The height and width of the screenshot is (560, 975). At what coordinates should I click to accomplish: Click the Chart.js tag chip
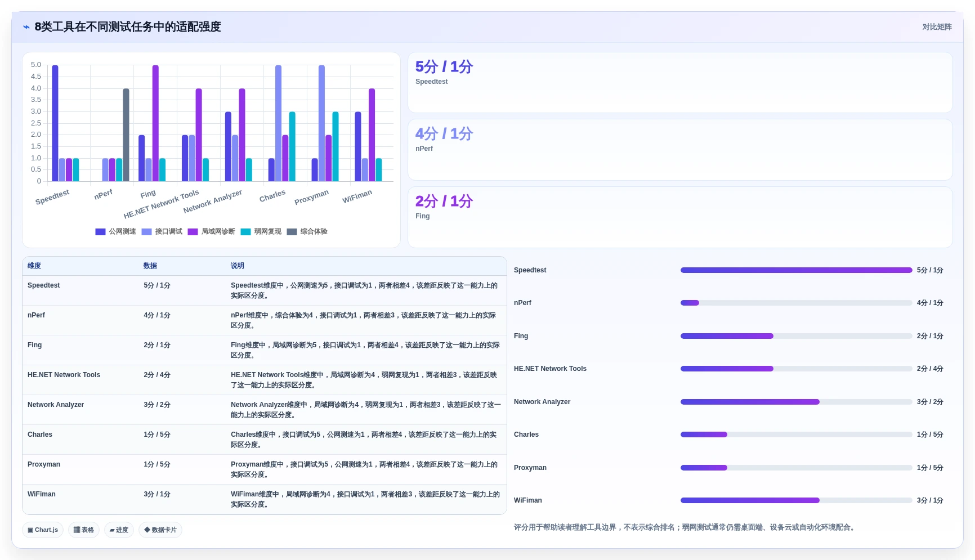[x=43, y=530]
